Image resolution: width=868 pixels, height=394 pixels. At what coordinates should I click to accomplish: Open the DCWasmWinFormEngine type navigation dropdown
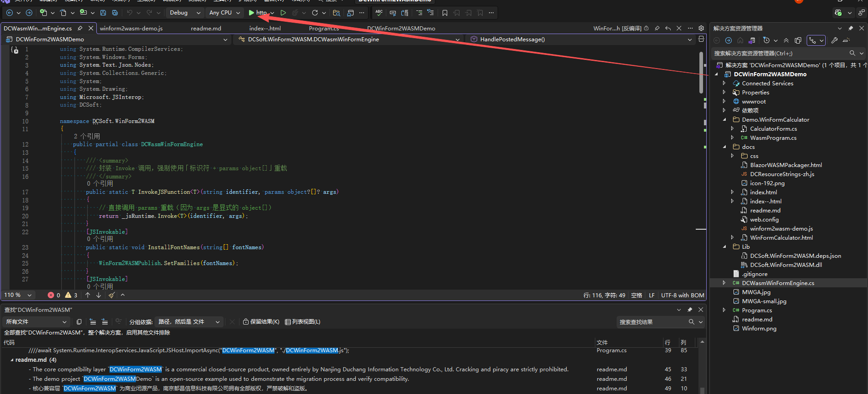[x=349, y=39]
